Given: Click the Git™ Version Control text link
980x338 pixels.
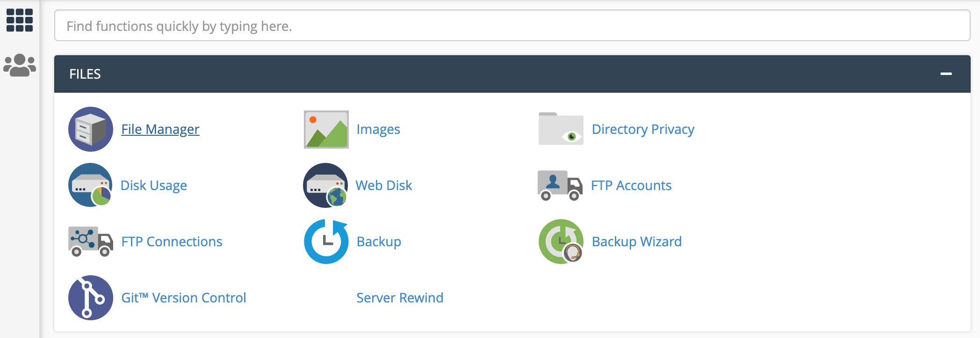Looking at the screenshot, I should 184,298.
